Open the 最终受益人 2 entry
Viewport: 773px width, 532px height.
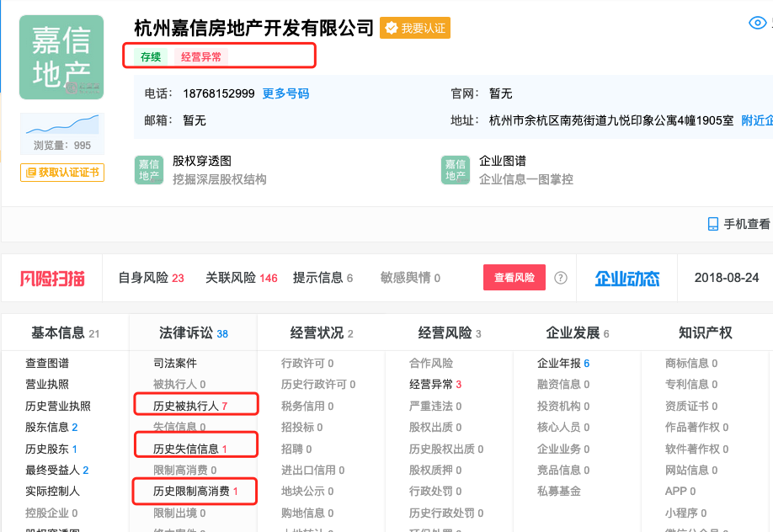pyautogui.click(x=57, y=471)
